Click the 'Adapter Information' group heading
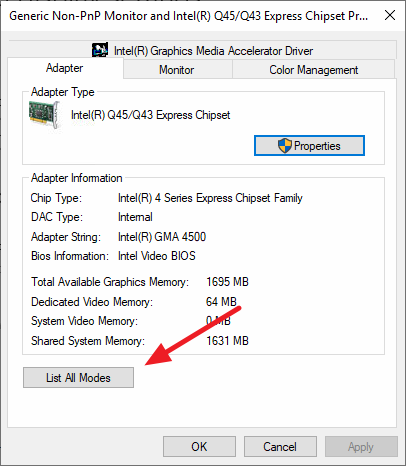 tap(77, 178)
